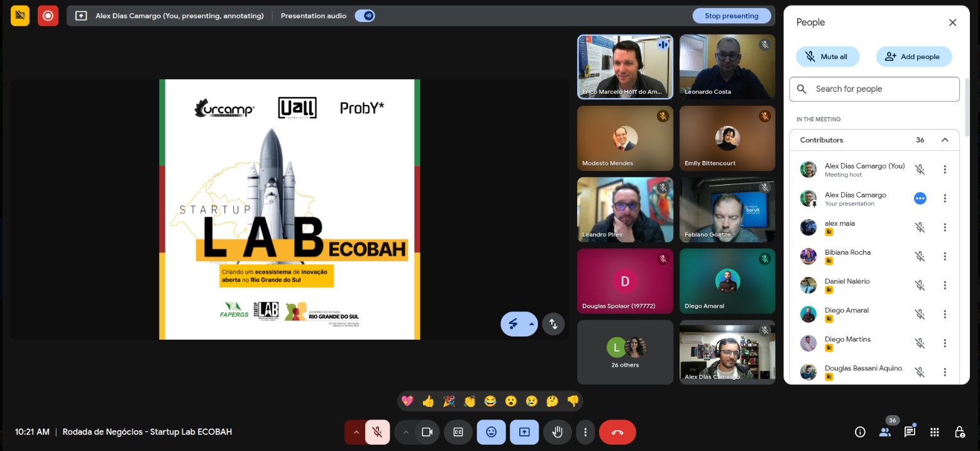Close the People panel
The width and height of the screenshot is (980, 451).
pos(952,23)
